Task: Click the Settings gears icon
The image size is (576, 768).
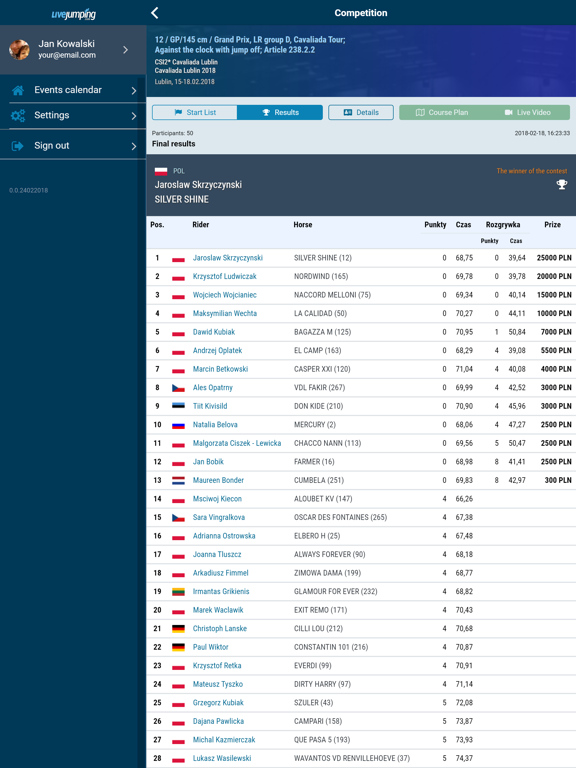Action: [18, 116]
